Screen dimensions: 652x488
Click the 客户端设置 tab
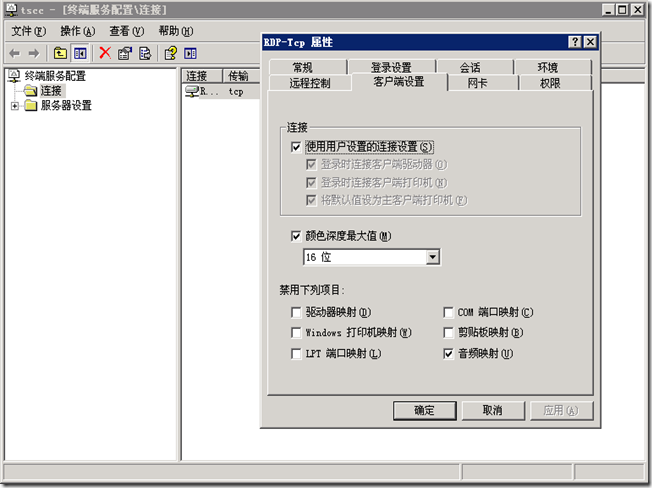click(399, 81)
